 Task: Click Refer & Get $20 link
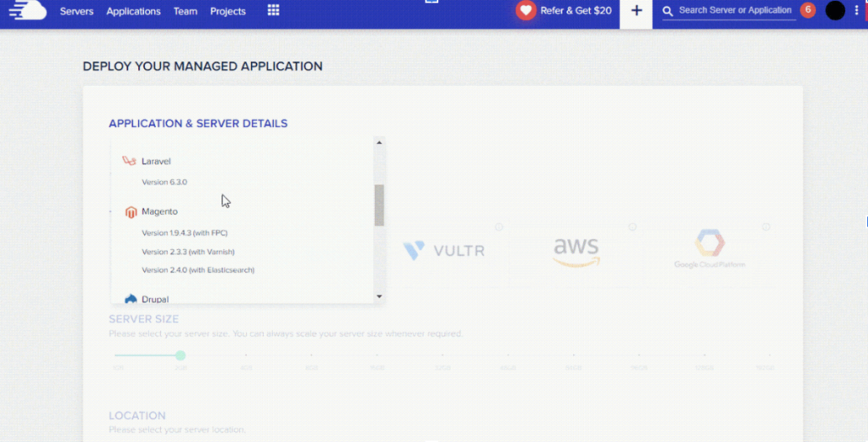[x=576, y=10]
